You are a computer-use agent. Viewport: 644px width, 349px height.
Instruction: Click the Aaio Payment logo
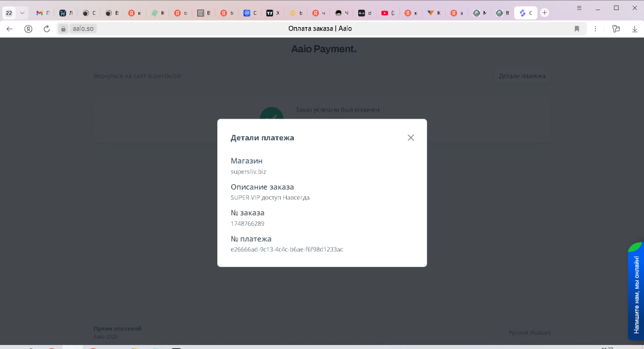pos(324,49)
